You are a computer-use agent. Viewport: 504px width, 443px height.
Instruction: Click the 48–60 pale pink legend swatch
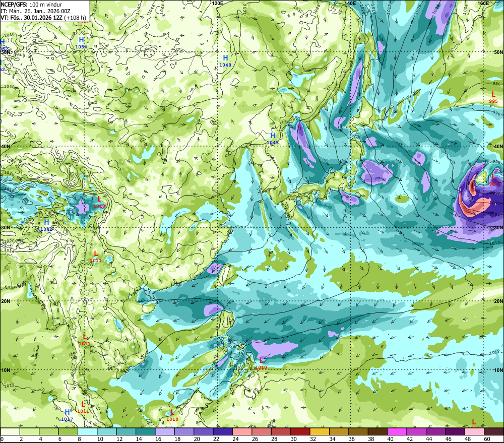pyautogui.click(x=474, y=431)
